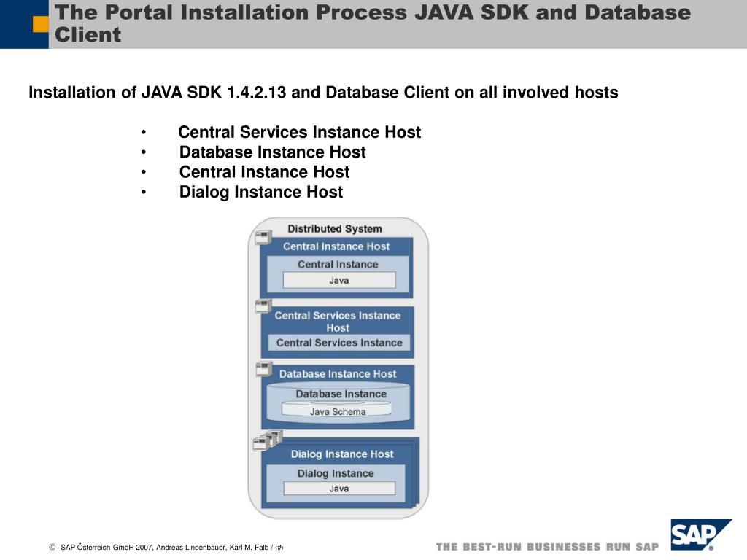Viewport: 747px width, 560px height.
Task: Click the 'Central Instance Host' diagram header
Action: pos(336,246)
